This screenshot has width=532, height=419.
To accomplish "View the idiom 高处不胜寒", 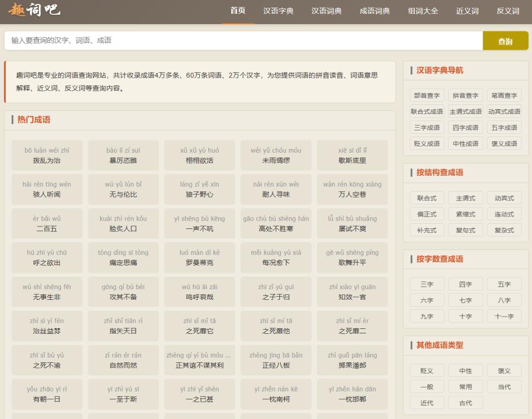I will click(x=276, y=224).
